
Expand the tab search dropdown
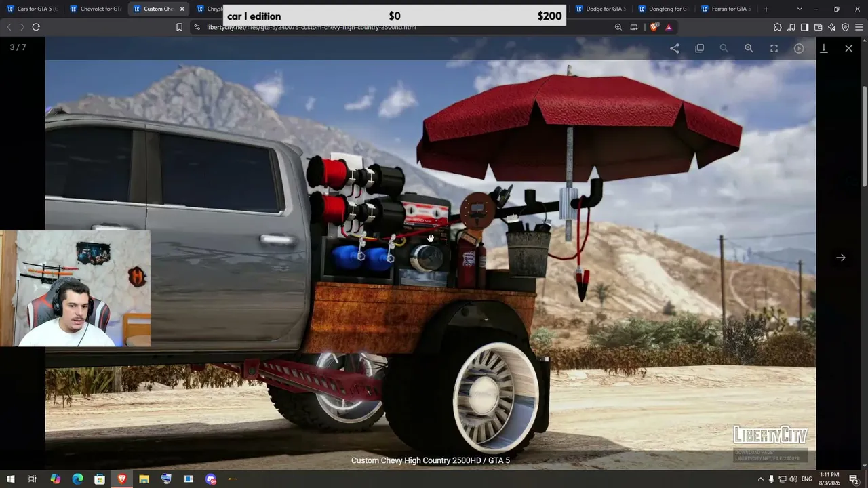(x=800, y=9)
